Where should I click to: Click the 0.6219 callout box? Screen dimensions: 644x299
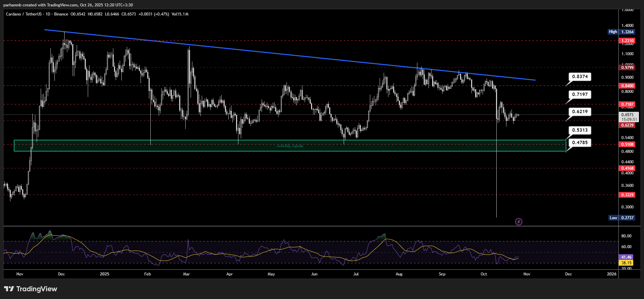pos(580,112)
